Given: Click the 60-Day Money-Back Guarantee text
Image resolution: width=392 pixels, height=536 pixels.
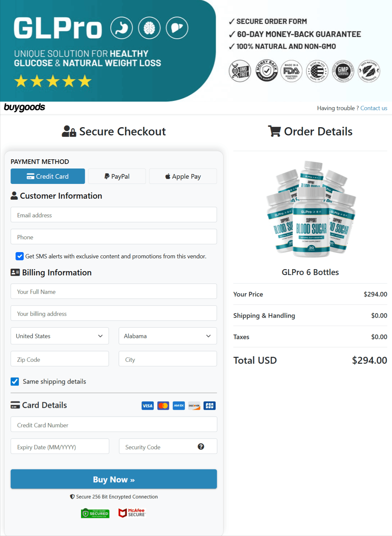Looking at the screenshot, I should (x=299, y=34).
